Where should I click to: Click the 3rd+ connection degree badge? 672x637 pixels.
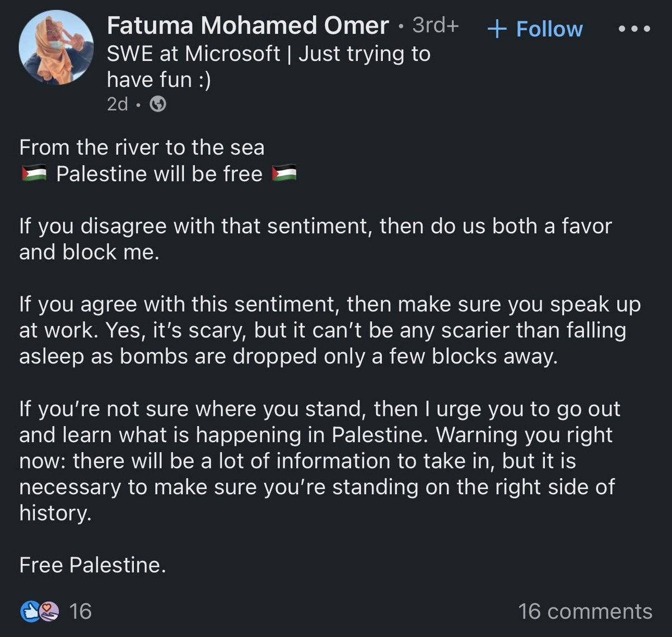click(x=436, y=25)
